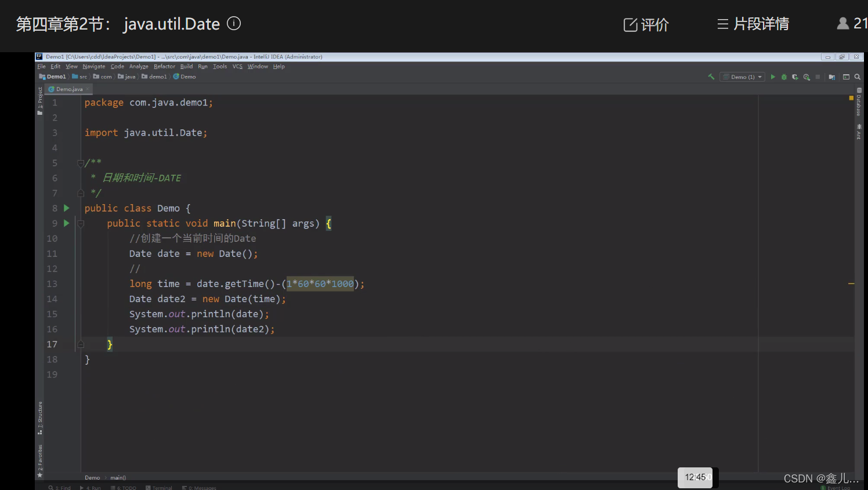
Task: Click com in the navigation bar
Action: pos(103,77)
